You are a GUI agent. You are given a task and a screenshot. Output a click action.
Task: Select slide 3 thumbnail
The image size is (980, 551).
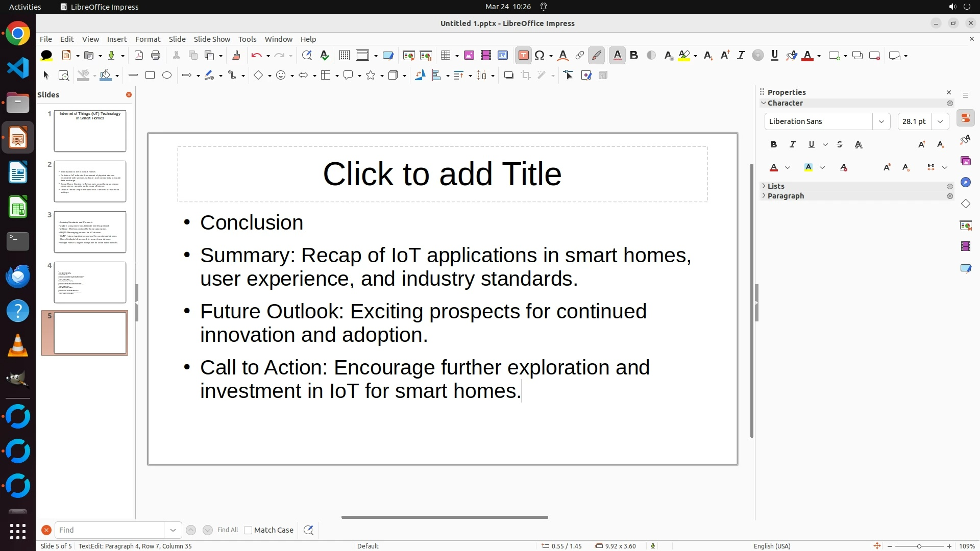click(x=90, y=232)
